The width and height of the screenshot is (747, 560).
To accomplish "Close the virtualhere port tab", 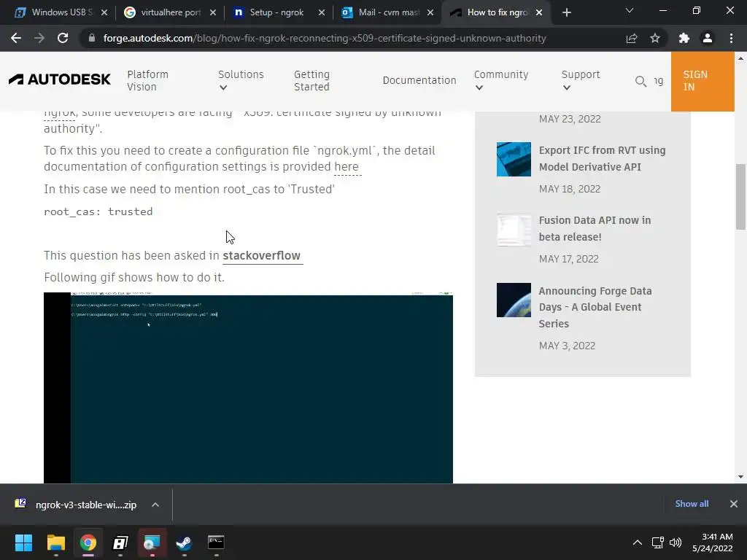I will pyautogui.click(x=213, y=12).
